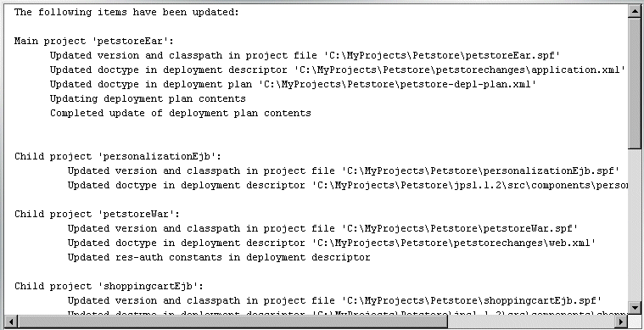Click 'Updated res-auth constants in deployment descriptor' line

[x=219, y=257]
